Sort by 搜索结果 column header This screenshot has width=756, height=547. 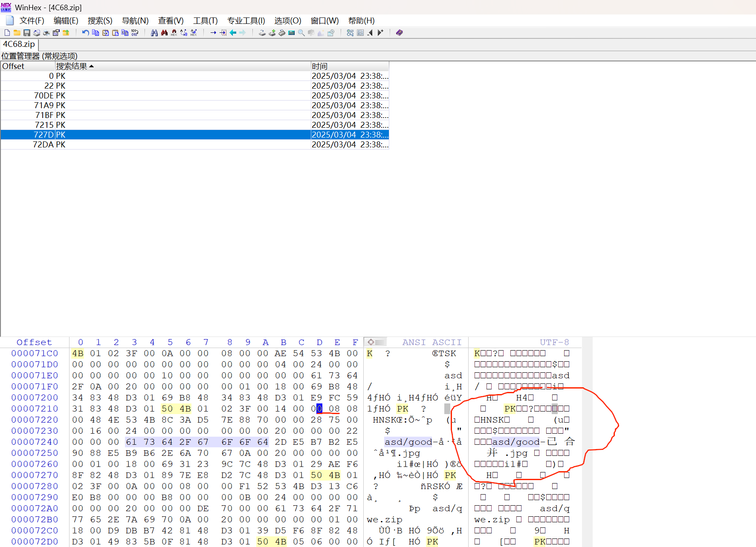coord(72,66)
